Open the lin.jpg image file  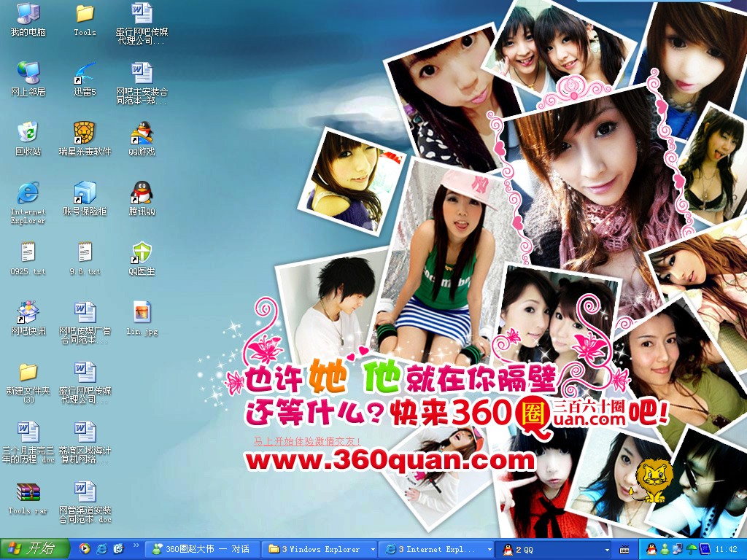pyautogui.click(x=142, y=313)
